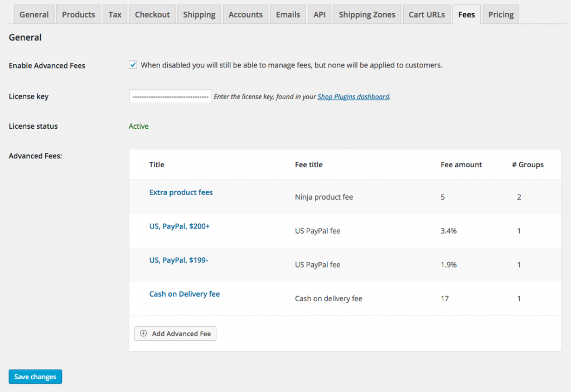
Task: Open the API tab
Action: [320, 14]
